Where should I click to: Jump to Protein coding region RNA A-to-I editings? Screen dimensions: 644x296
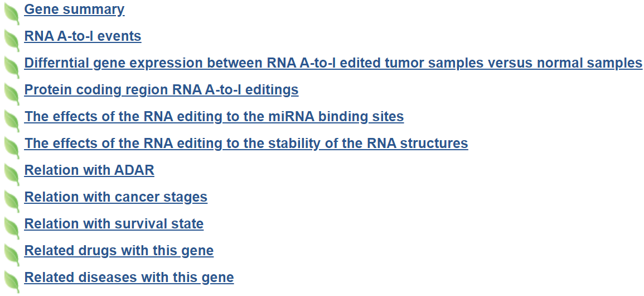[161, 90]
